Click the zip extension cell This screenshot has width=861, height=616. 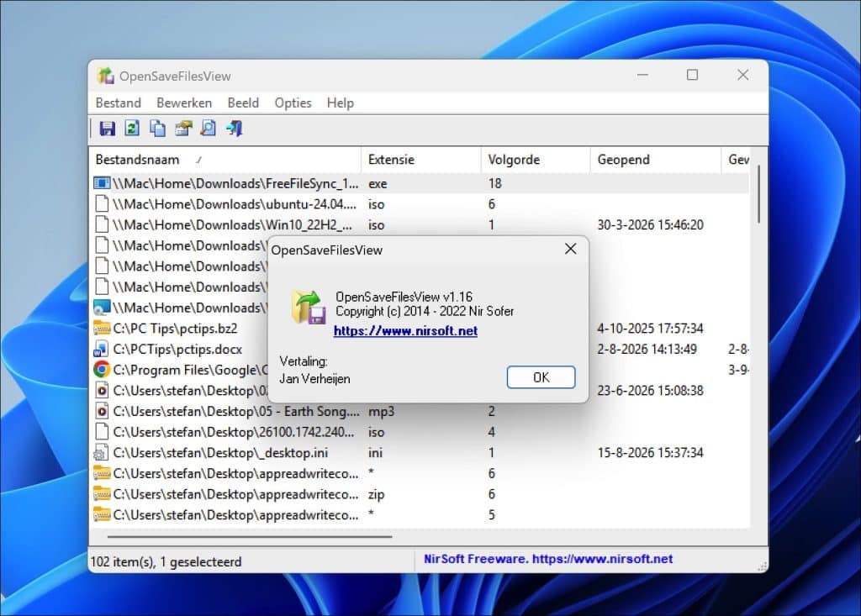click(376, 494)
